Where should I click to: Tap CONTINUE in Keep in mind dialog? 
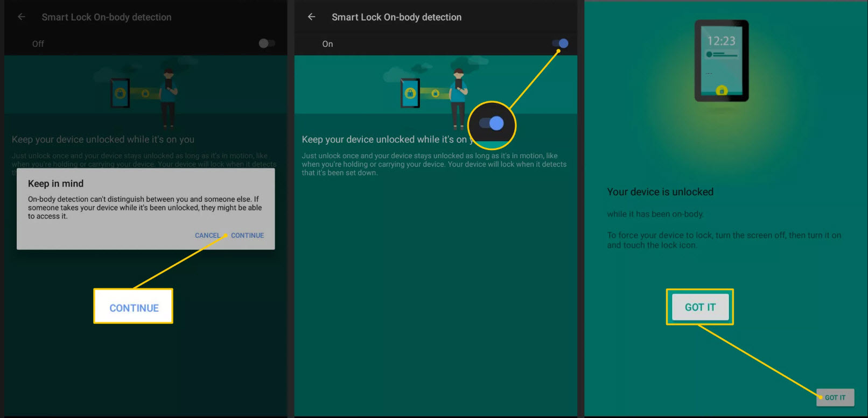pos(247,236)
